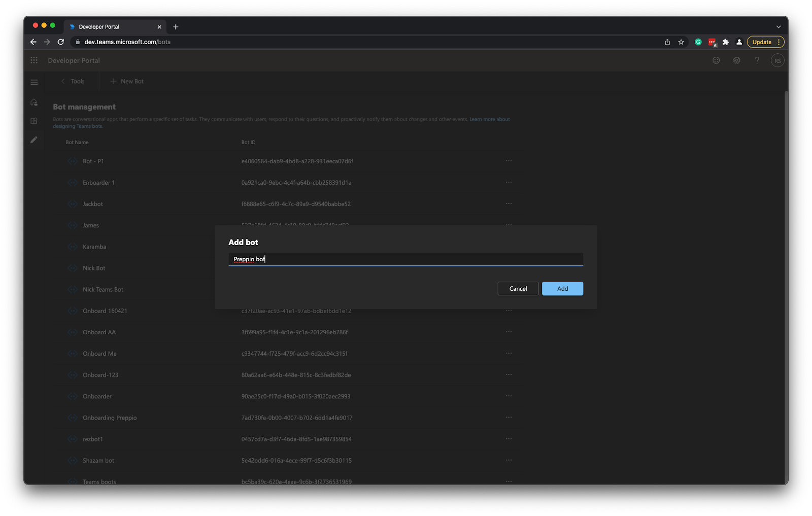Open the Apps waffle launcher icon
This screenshot has width=812, height=516.
(x=33, y=60)
